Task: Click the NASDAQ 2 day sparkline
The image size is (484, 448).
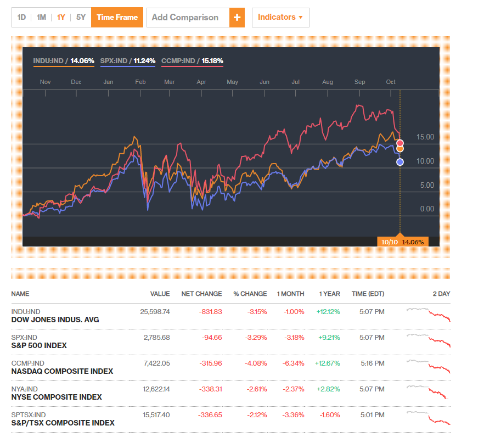Action: coord(429,367)
